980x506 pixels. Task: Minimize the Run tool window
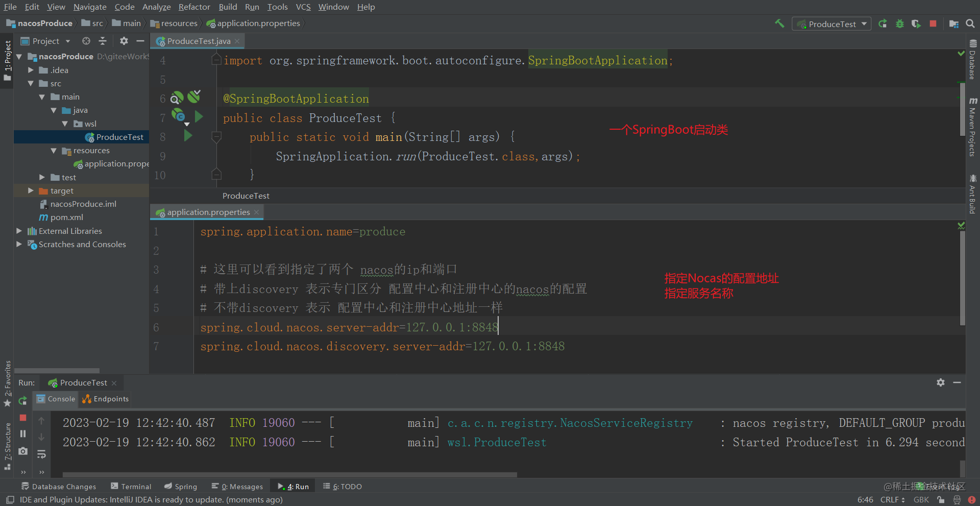(957, 382)
